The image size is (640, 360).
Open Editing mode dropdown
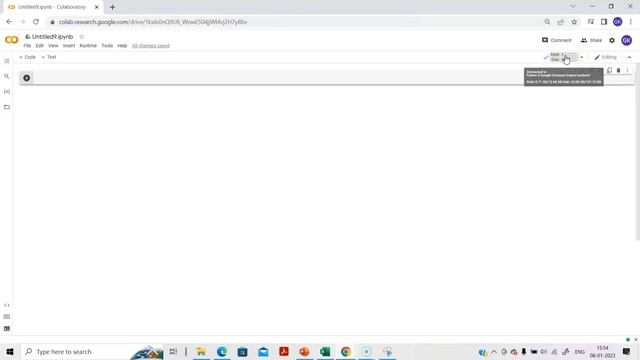click(606, 58)
